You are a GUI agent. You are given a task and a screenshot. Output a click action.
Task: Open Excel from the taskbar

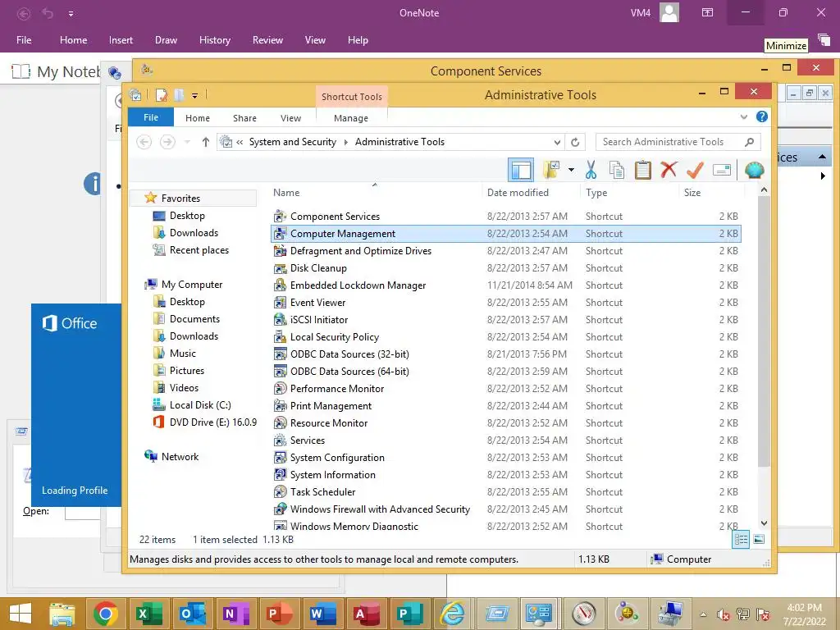148,614
